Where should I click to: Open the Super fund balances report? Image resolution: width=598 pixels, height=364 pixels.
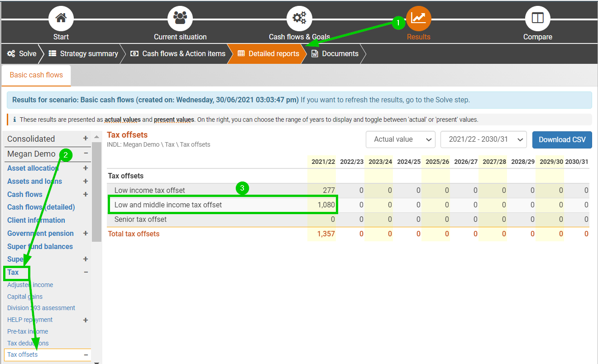(x=40, y=246)
